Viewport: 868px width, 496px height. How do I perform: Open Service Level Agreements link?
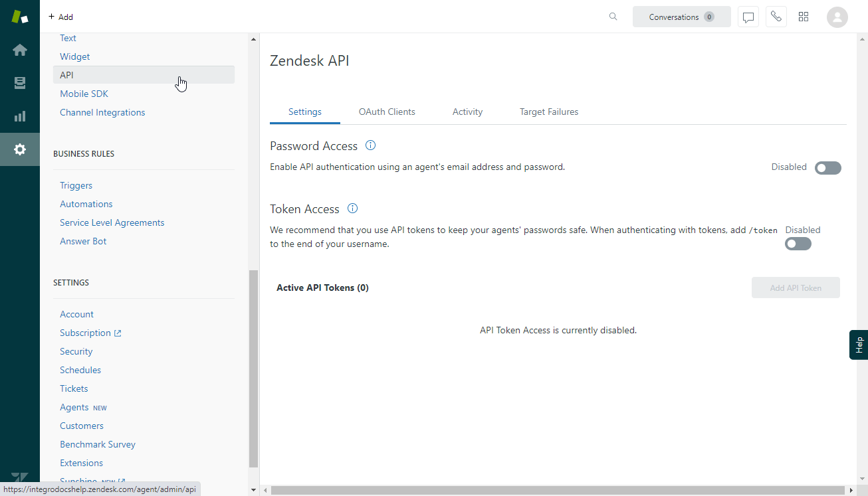tap(112, 223)
